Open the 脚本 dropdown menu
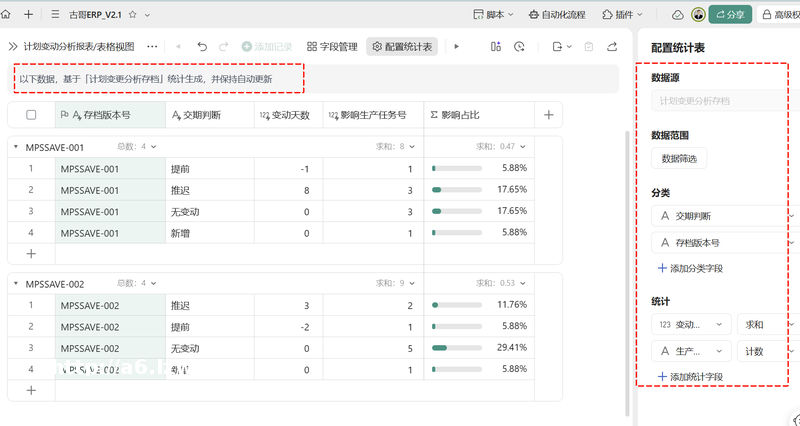The height and width of the screenshot is (426, 800). 493,15
